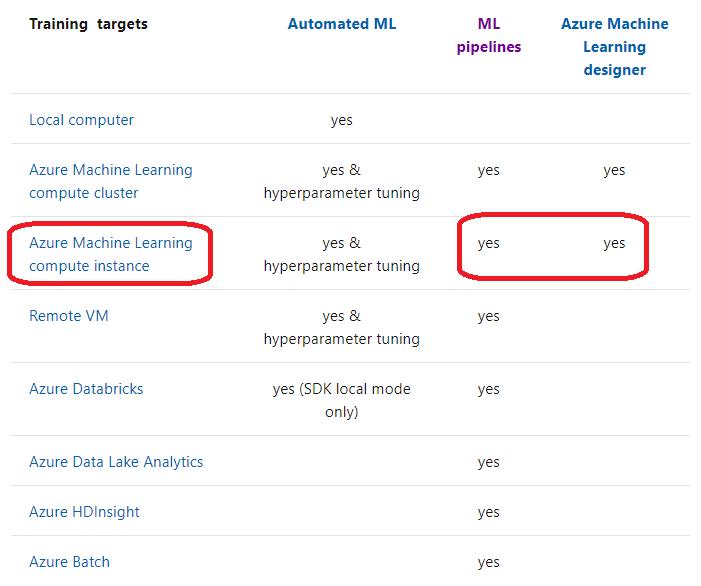The height and width of the screenshot is (586, 701).
Task: Select the Azure HDInsight row's "yes" cell
Action: (x=488, y=512)
